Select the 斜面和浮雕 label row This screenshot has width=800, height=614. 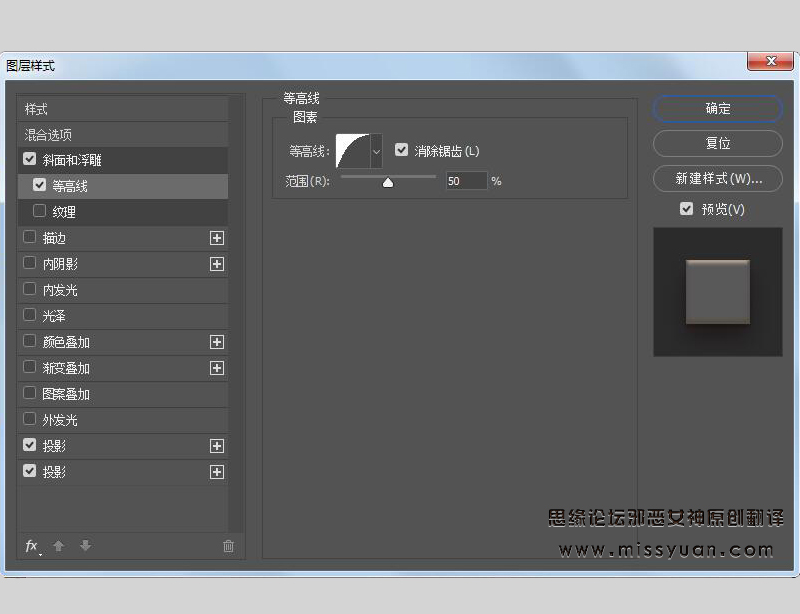pyautogui.click(x=123, y=160)
